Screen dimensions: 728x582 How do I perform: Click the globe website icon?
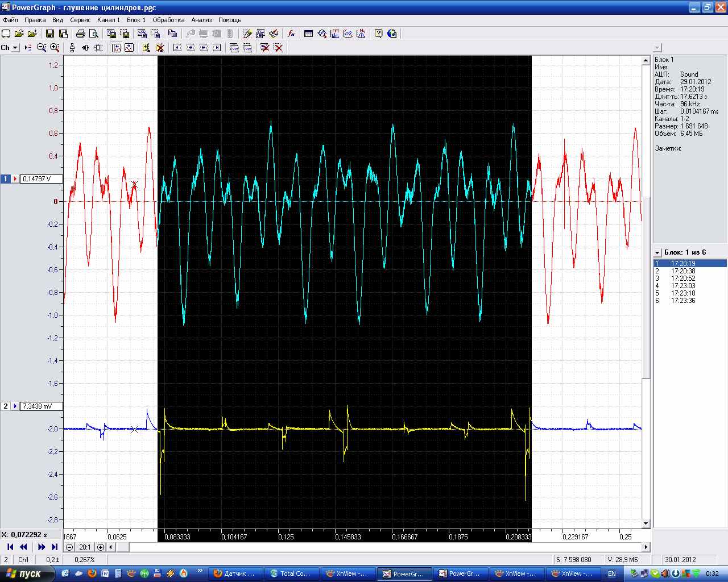click(392, 34)
